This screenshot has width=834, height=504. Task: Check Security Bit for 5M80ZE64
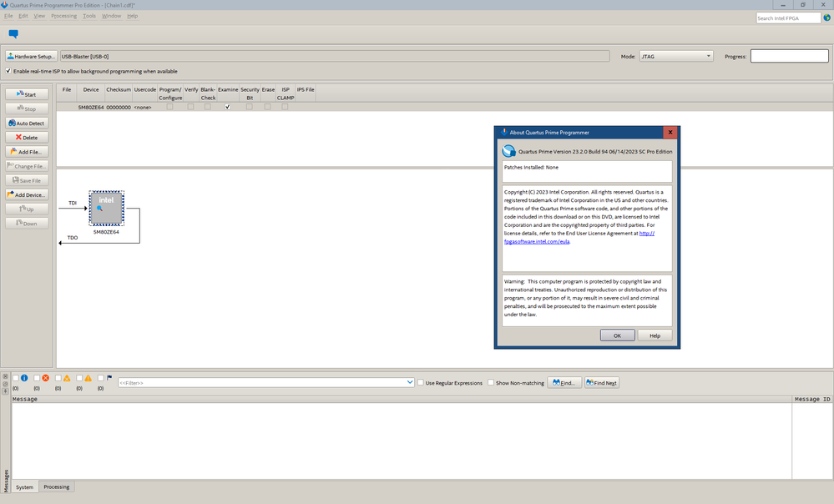[x=249, y=107]
